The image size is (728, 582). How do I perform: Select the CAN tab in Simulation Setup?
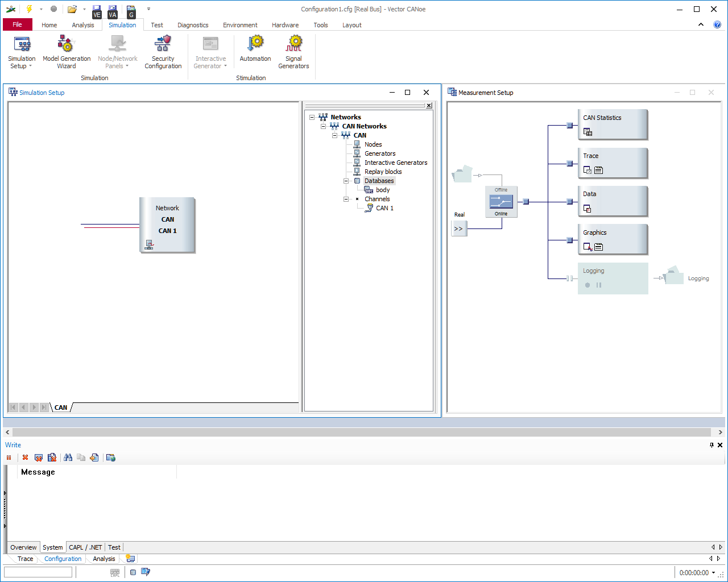tap(61, 408)
